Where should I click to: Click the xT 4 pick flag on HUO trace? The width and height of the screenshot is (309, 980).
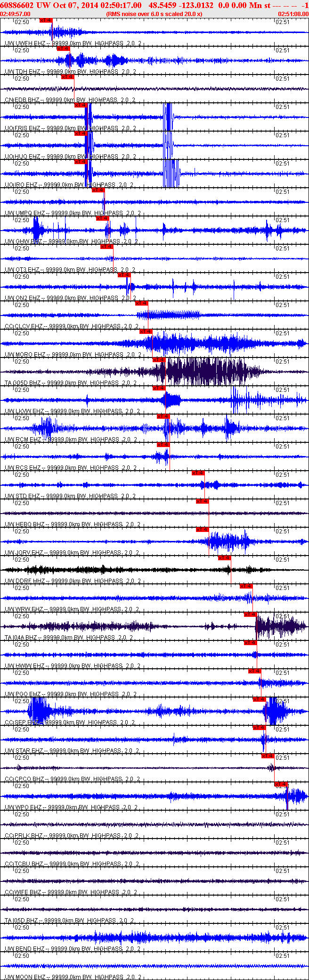click(x=81, y=133)
